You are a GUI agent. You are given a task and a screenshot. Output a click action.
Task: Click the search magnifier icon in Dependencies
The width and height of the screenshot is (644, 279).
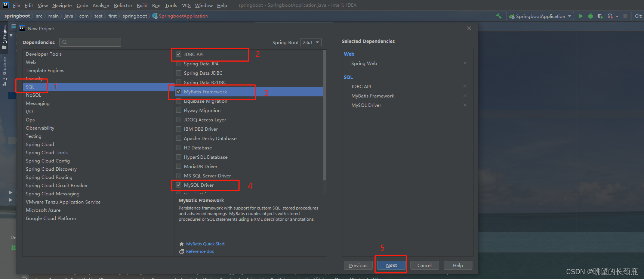pyautogui.click(x=65, y=42)
